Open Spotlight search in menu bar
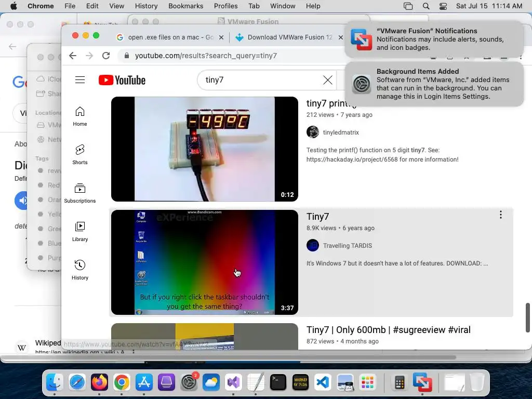The image size is (532, 399). coord(426,6)
